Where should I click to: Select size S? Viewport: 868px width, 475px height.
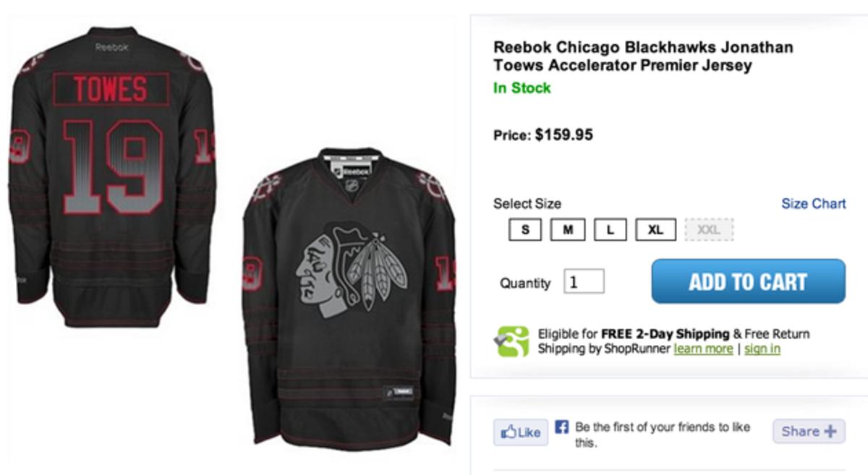coord(525,230)
